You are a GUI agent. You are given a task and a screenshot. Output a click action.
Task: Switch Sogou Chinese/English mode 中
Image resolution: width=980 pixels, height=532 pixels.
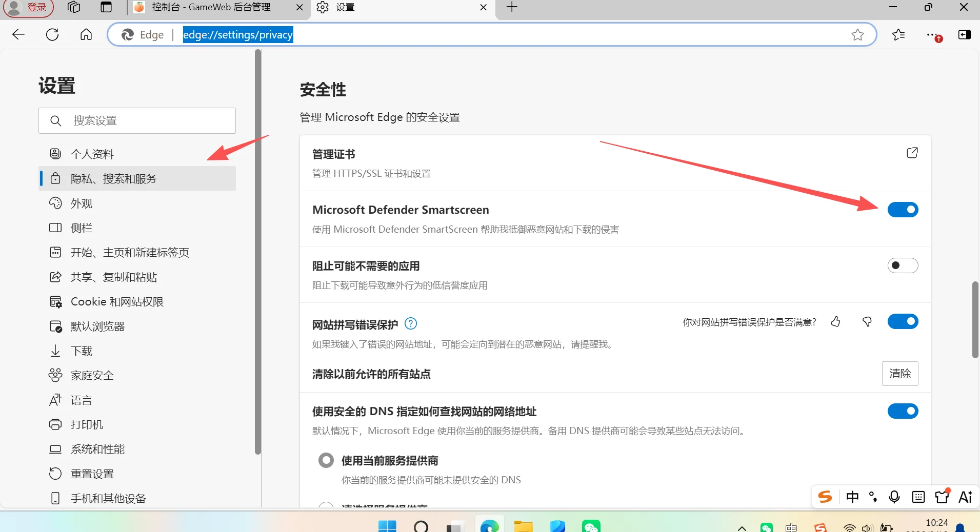(852, 497)
